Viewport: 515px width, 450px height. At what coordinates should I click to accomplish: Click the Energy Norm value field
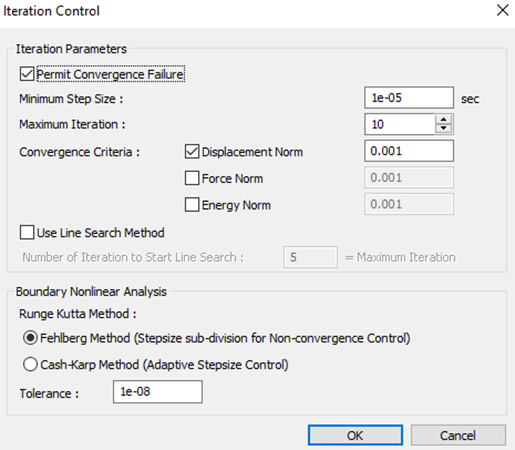point(409,204)
